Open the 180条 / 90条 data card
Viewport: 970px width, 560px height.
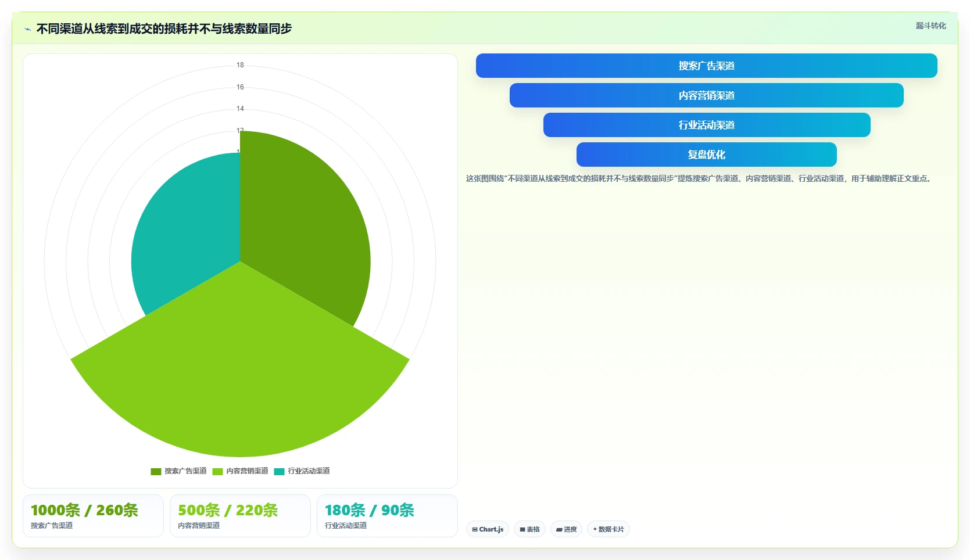click(387, 516)
